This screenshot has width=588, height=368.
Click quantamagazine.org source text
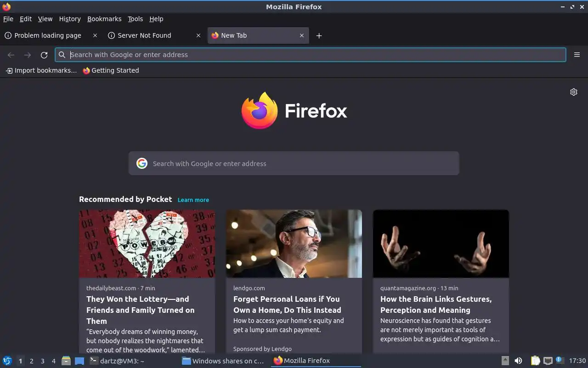pyautogui.click(x=408, y=288)
